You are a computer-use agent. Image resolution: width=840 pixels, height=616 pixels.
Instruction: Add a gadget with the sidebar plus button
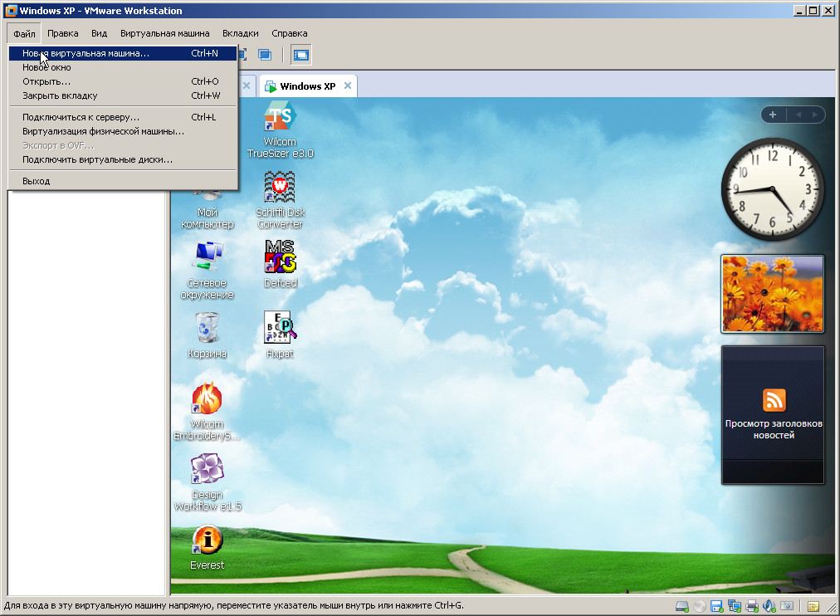pyautogui.click(x=772, y=115)
